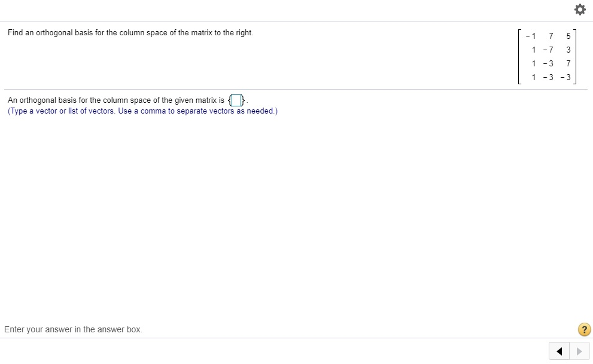Place cursor in the orthogonal basis answer box
Screen dimensions: 593x364
(x=236, y=100)
